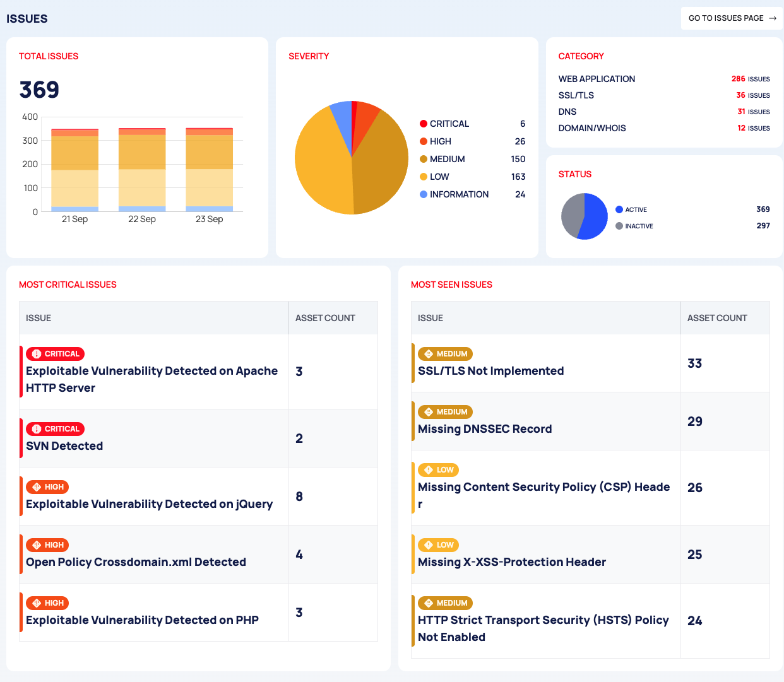Open Missing Content Security Policy (CSP) Header issue
784x682 pixels.
(x=544, y=495)
